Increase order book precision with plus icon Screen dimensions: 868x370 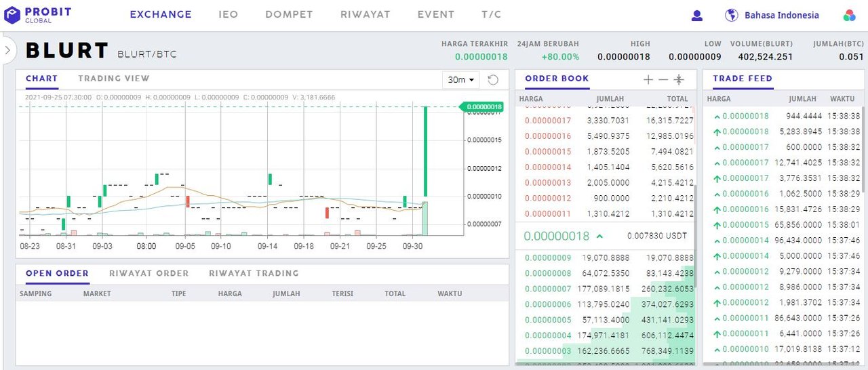click(x=648, y=80)
